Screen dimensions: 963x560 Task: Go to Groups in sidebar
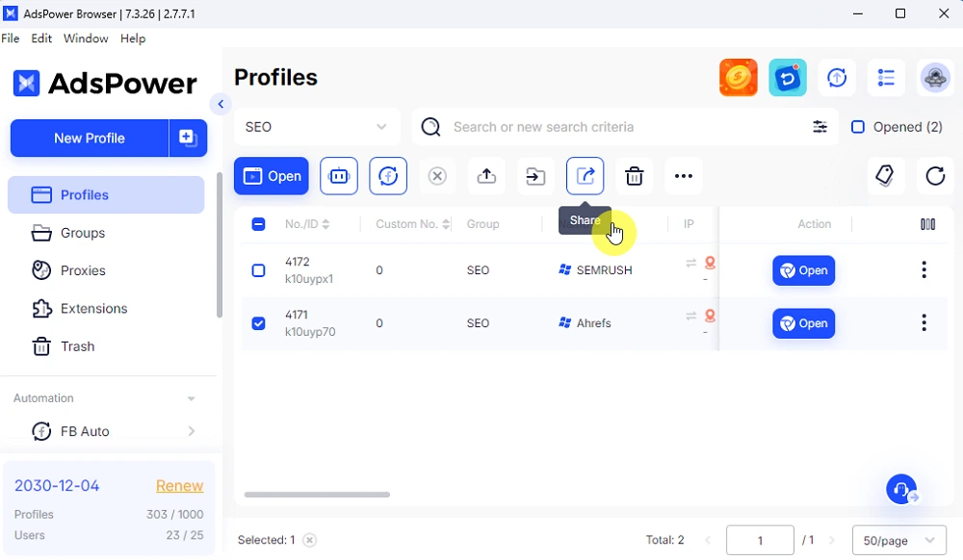click(106, 233)
